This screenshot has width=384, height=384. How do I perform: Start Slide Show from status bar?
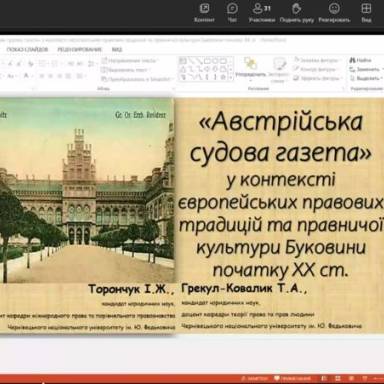pyautogui.click(x=365, y=379)
